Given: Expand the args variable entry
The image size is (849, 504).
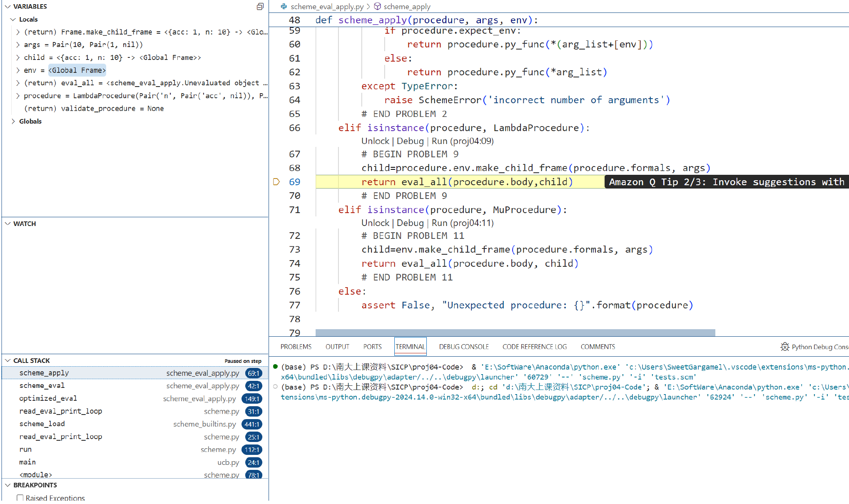Looking at the screenshot, I should pyautogui.click(x=18, y=45).
